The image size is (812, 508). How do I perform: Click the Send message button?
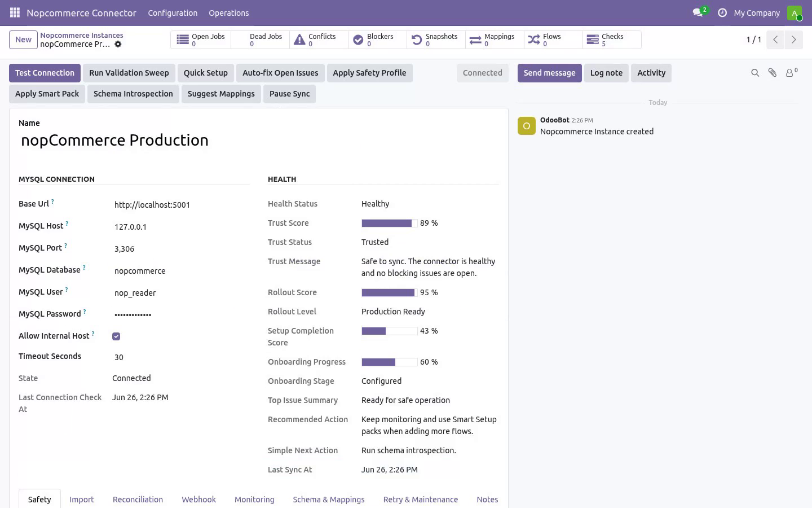(x=549, y=73)
